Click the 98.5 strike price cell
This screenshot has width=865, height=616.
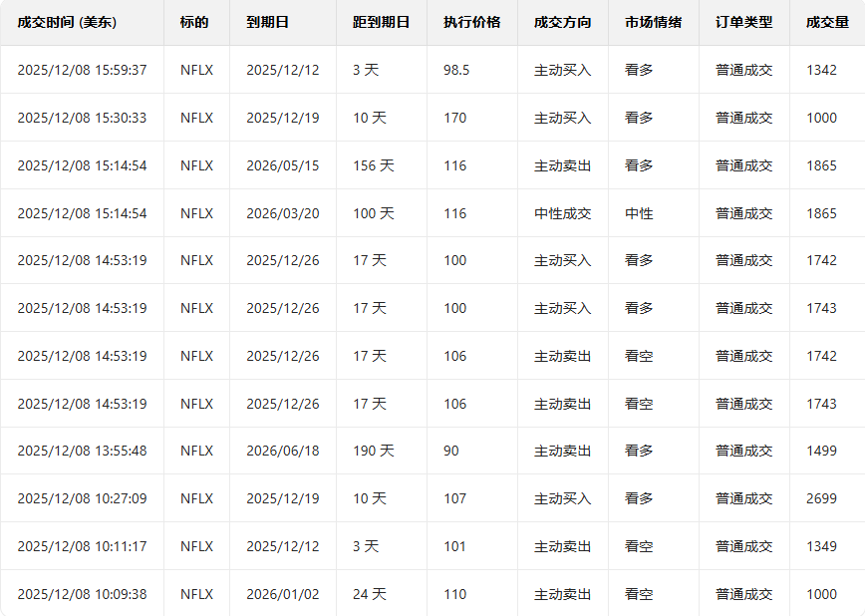[x=456, y=70]
